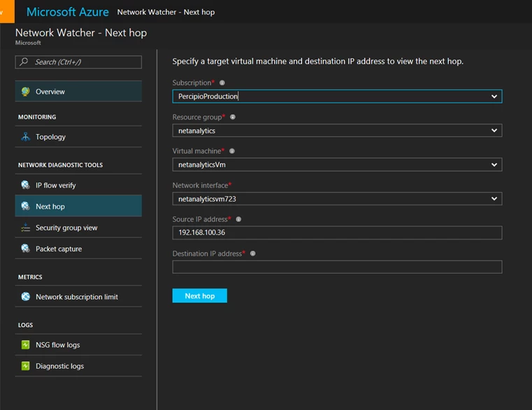The width and height of the screenshot is (532, 410).
Task: Click the Security group view icon
Action: click(x=25, y=227)
